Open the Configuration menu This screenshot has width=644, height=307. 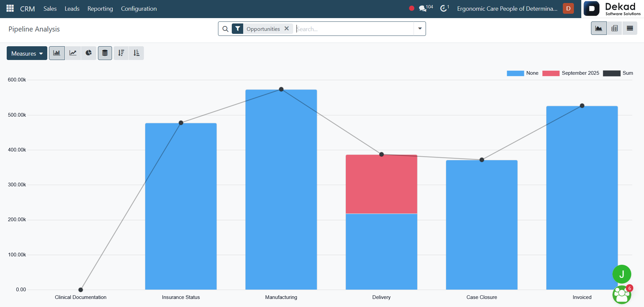[139, 9]
